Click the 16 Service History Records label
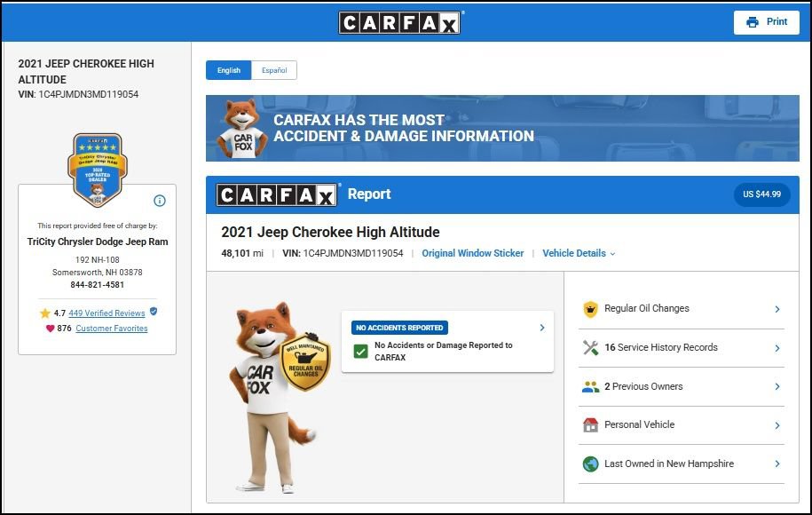The width and height of the screenshot is (812, 515). pyautogui.click(x=661, y=347)
